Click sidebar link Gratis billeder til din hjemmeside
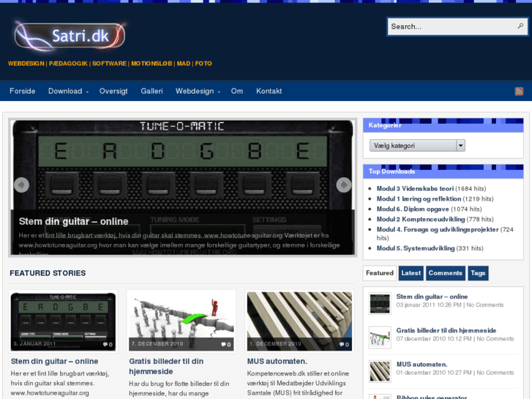The width and height of the screenshot is (532, 399). click(446, 330)
